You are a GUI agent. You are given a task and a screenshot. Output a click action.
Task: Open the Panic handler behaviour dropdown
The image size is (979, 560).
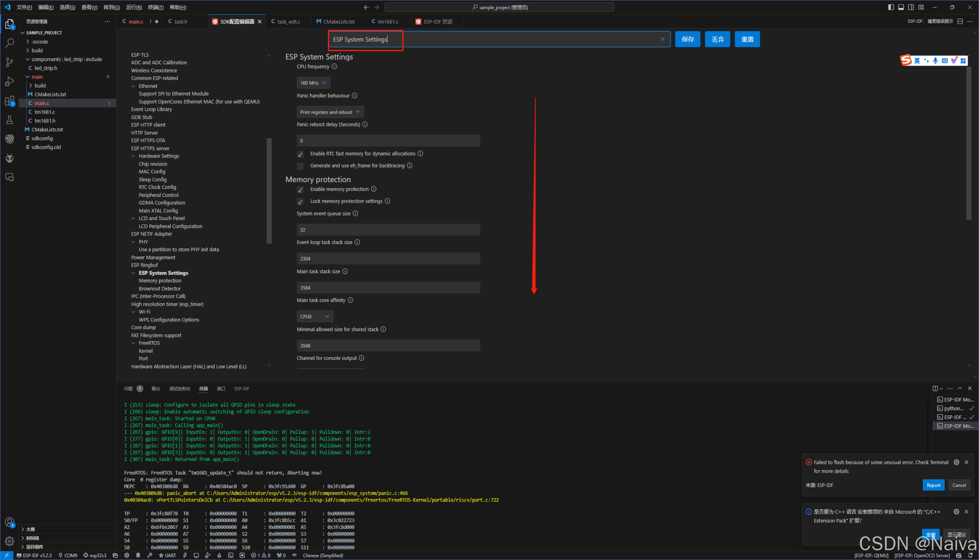(330, 112)
